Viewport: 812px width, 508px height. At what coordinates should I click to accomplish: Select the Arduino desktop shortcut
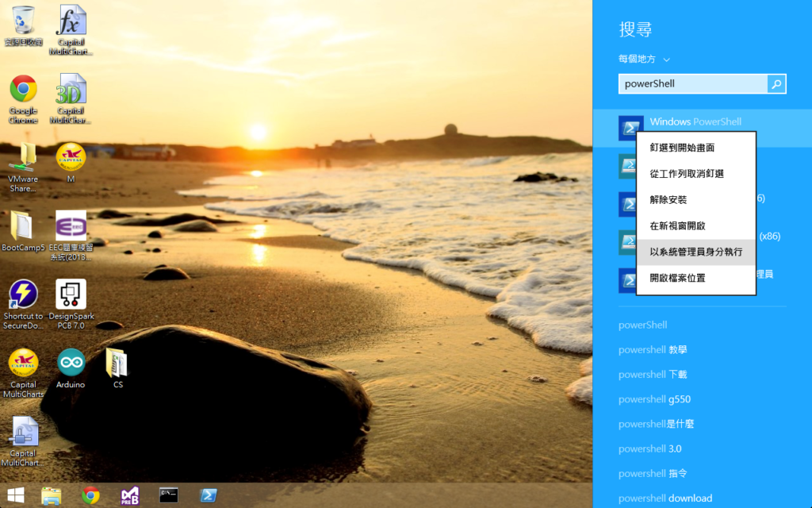pos(71,368)
